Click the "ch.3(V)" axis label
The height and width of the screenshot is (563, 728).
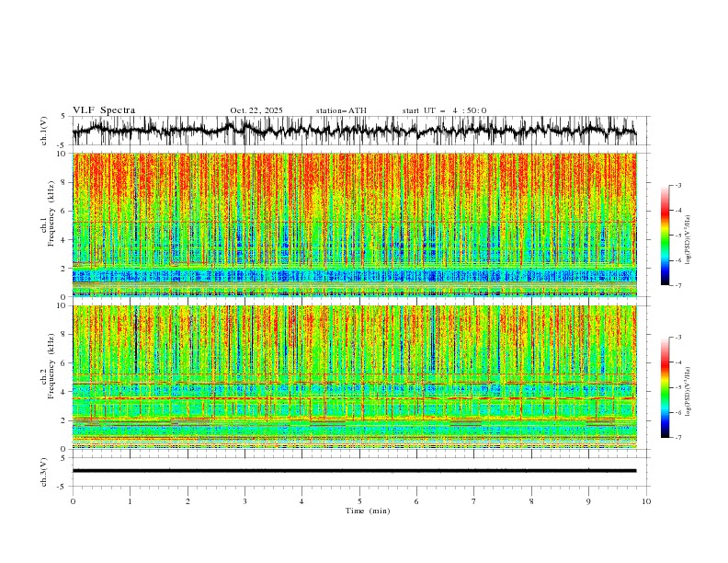(44, 472)
